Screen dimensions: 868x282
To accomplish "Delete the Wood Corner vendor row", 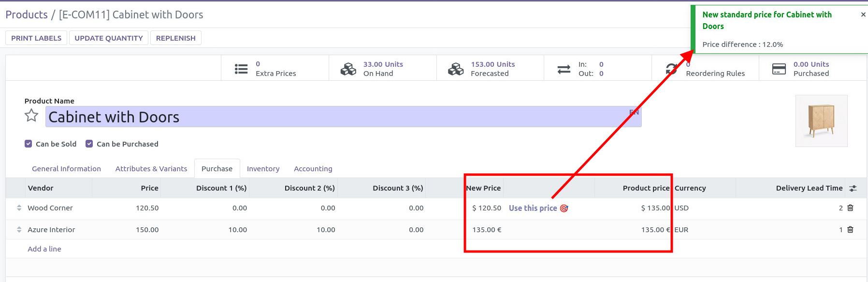I will pos(851,208).
